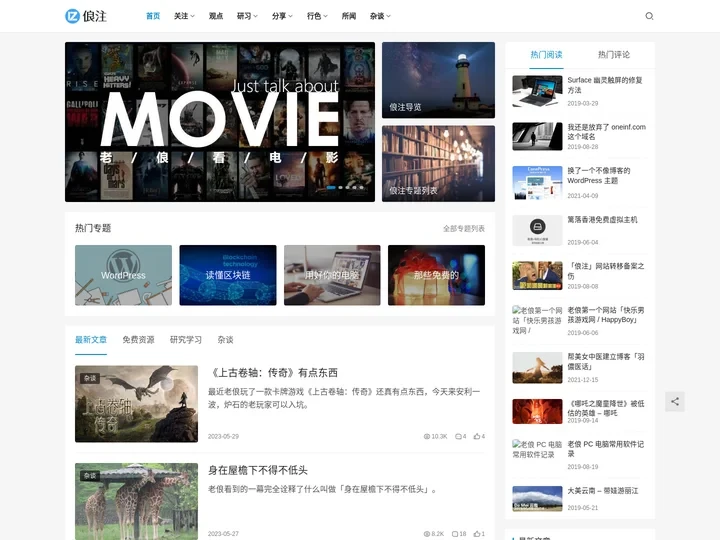Click the date 2023-05-29

tap(223, 436)
